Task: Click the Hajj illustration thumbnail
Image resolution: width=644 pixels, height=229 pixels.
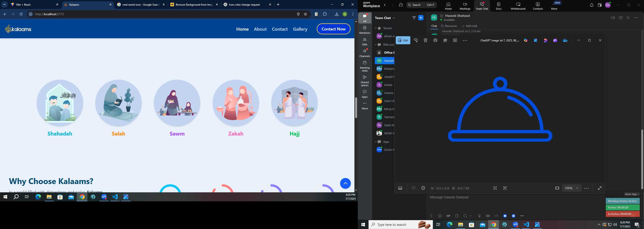Action: coord(294,103)
